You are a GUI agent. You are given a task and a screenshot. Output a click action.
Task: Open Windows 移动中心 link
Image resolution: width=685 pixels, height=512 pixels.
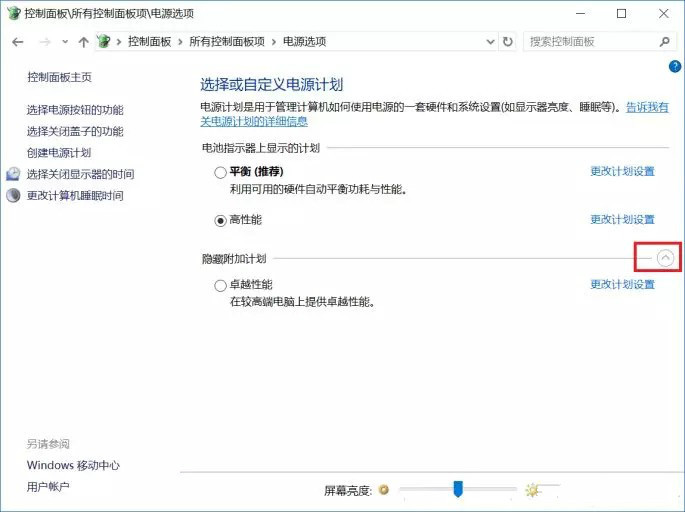pyautogui.click(x=73, y=465)
